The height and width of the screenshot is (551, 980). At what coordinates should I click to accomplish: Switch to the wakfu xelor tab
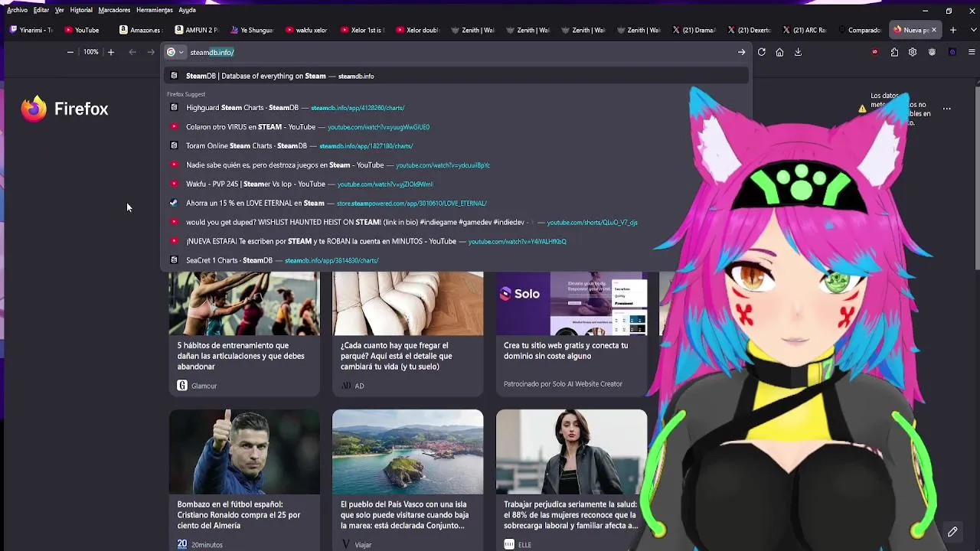[x=306, y=30]
